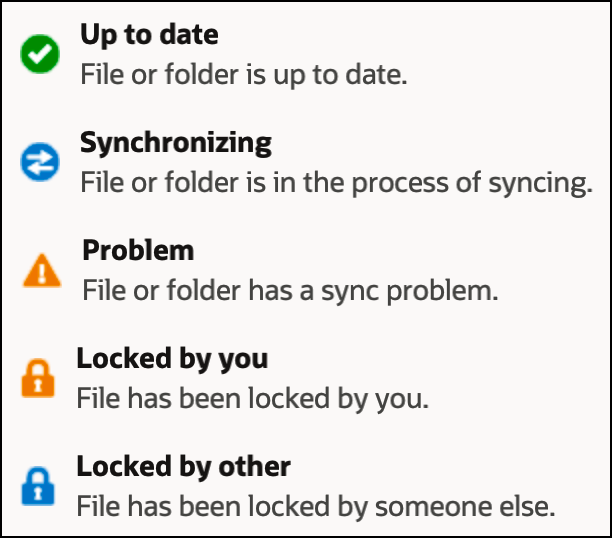Select the 'Up to date' heading

(x=149, y=35)
